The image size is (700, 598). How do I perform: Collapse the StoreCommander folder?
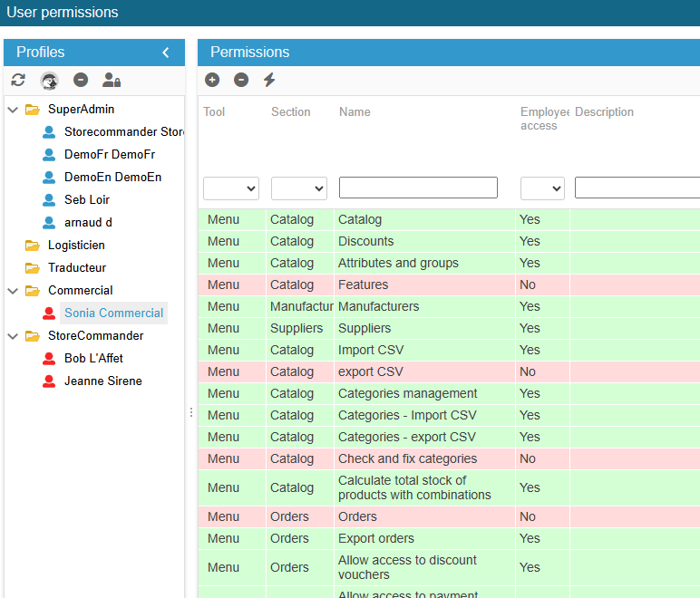tap(13, 336)
